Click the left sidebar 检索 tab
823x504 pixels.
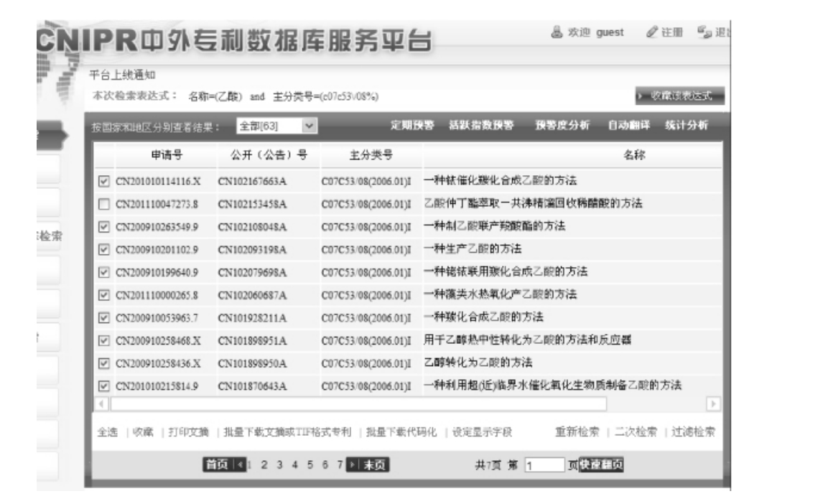[x=50, y=235]
